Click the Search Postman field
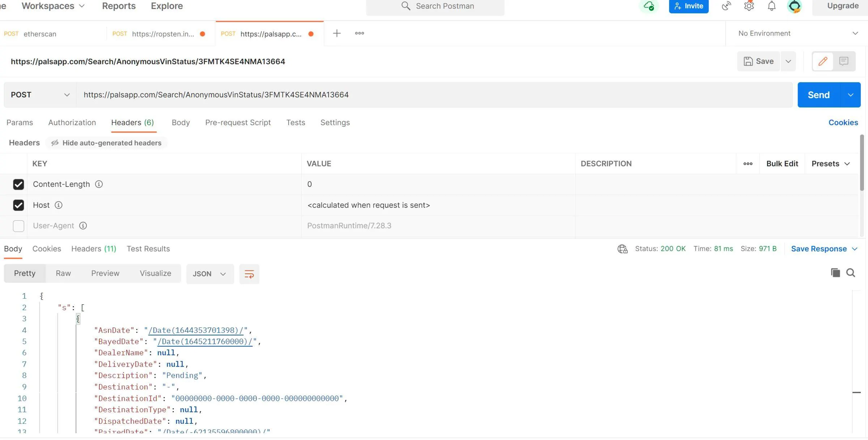868x440 pixels. (435, 6)
